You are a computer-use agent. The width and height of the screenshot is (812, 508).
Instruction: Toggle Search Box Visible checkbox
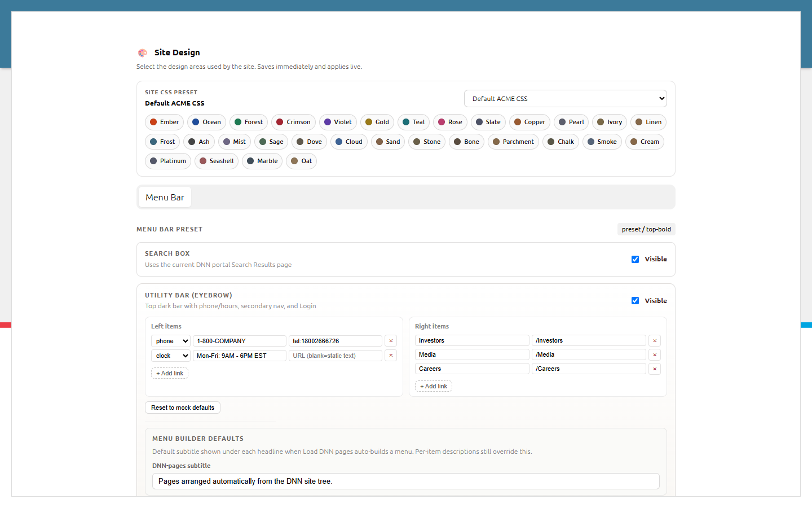tap(635, 259)
